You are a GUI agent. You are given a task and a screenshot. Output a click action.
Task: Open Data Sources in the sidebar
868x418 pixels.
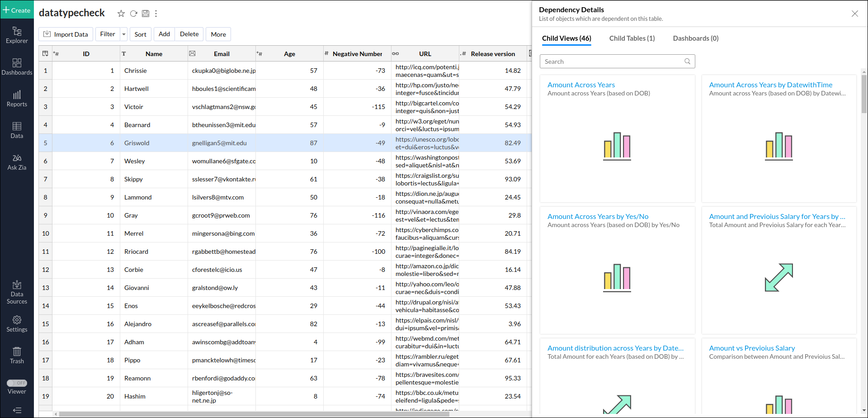point(17,292)
